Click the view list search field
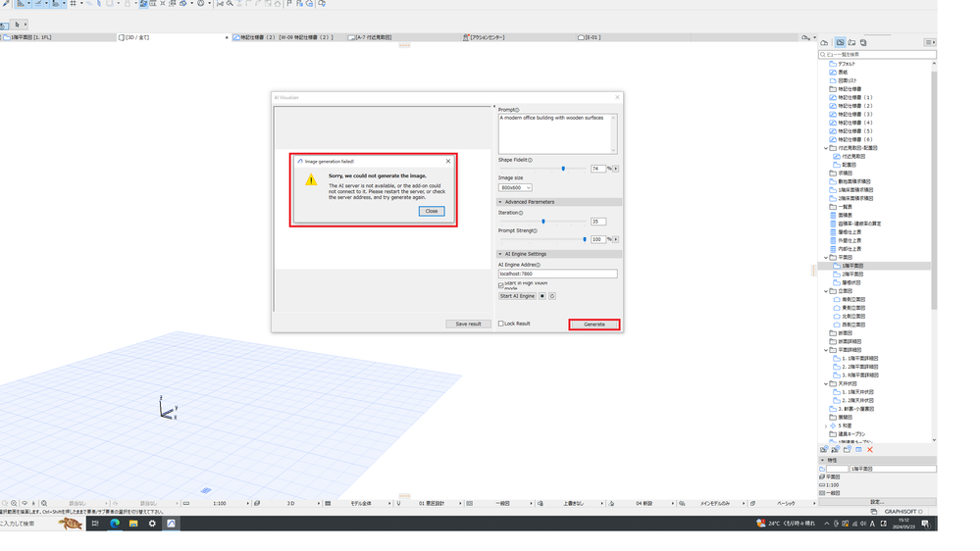 (878, 54)
